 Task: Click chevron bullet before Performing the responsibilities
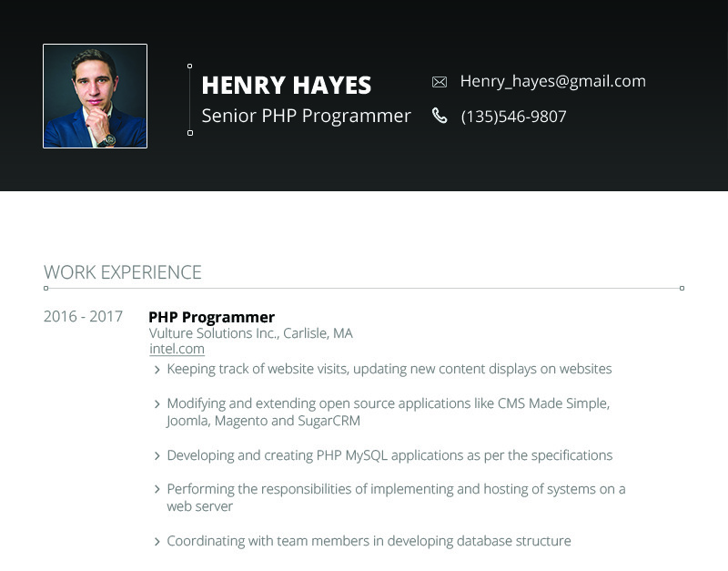coord(157,489)
